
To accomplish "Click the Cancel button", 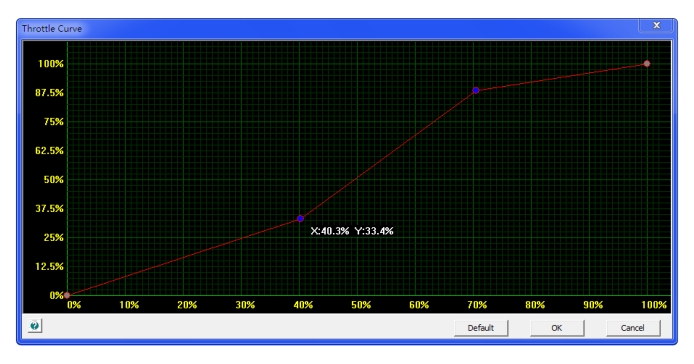I will click(x=633, y=328).
